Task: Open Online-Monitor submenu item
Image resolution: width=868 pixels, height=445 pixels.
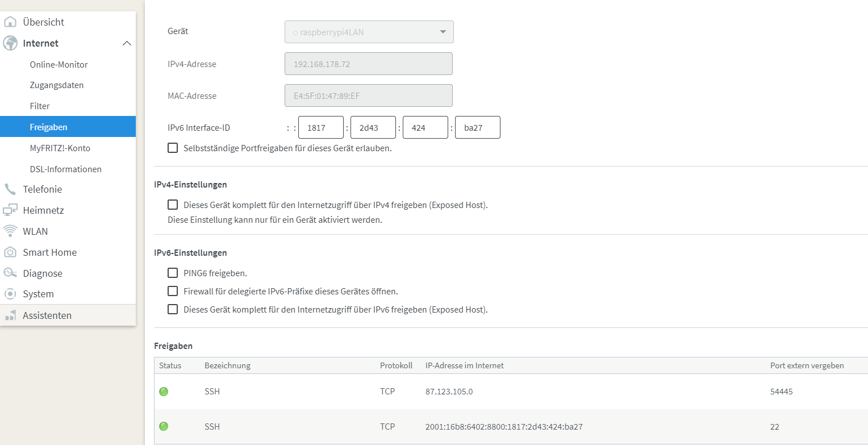Action: (59, 65)
